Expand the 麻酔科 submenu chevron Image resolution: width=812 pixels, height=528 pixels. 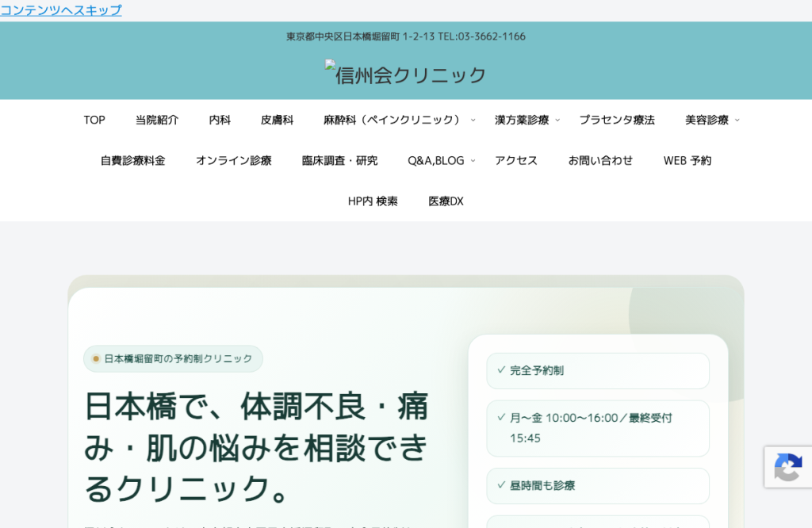tap(473, 120)
